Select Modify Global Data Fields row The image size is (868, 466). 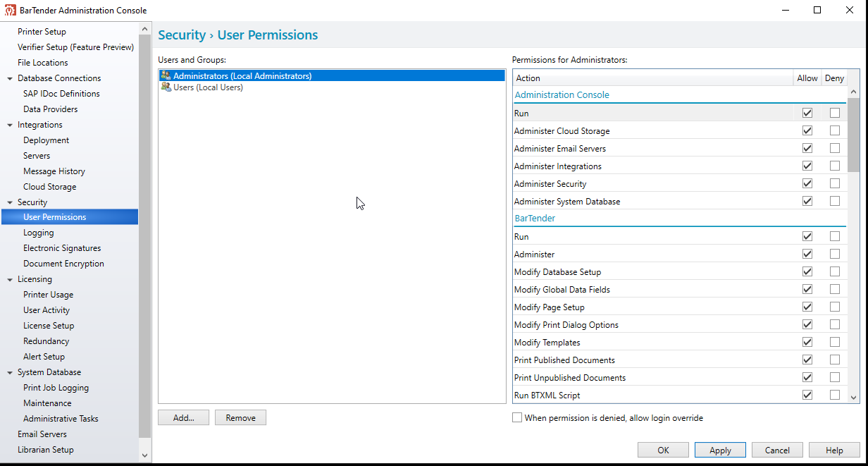pos(680,289)
